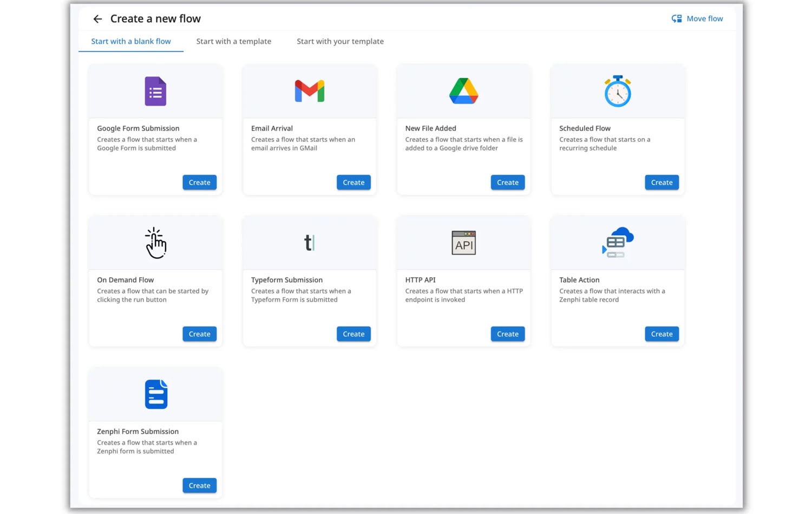
Task: Click the API browser icon on HTTP API card
Action: [x=463, y=242]
